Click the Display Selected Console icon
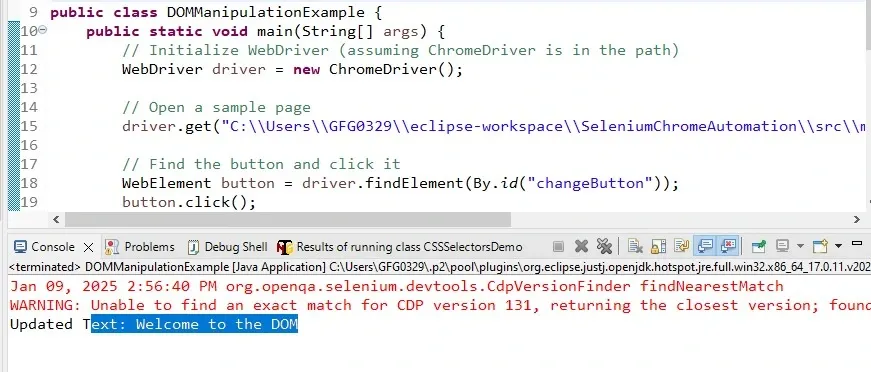 point(782,246)
